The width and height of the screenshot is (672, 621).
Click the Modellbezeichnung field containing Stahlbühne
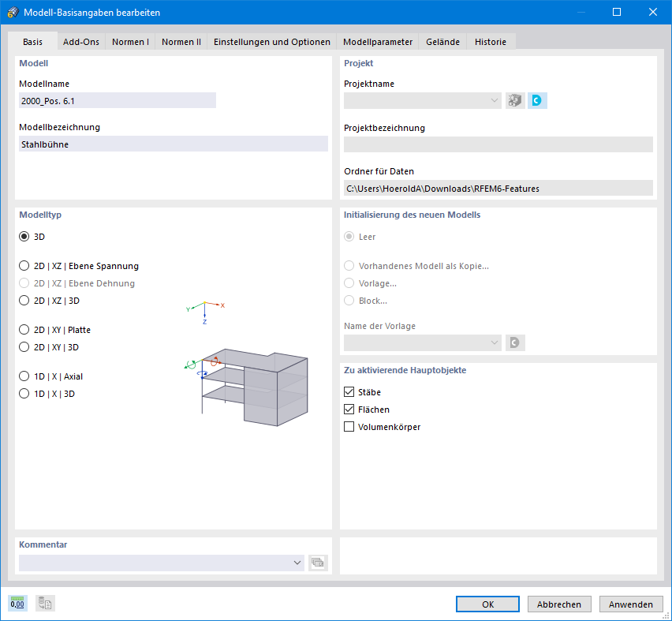174,144
